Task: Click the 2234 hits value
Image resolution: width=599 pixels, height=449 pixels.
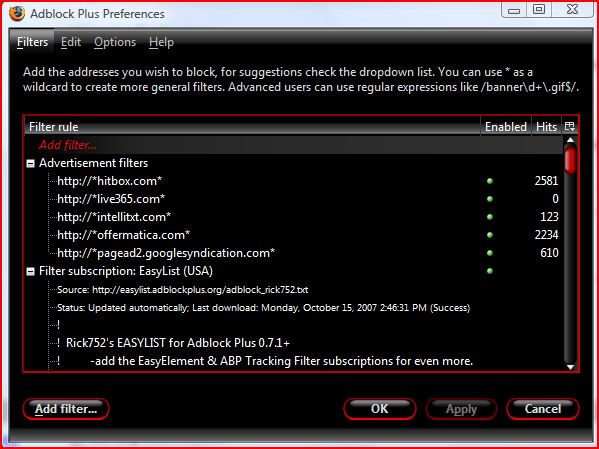Action: click(x=546, y=235)
